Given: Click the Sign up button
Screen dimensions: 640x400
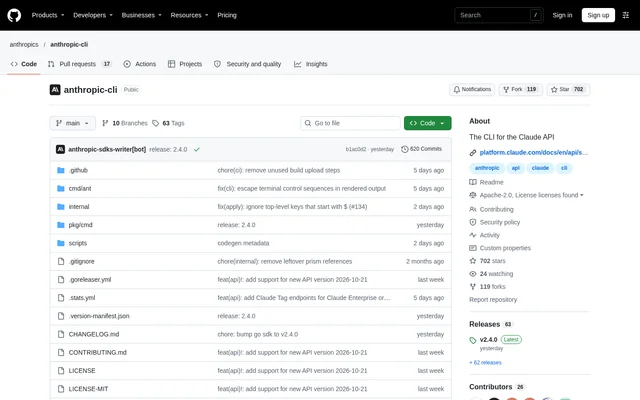Looking at the screenshot, I should [598, 15].
